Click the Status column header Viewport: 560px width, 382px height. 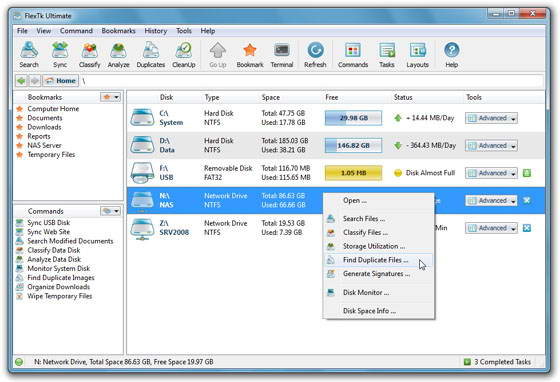tap(403, 97)
